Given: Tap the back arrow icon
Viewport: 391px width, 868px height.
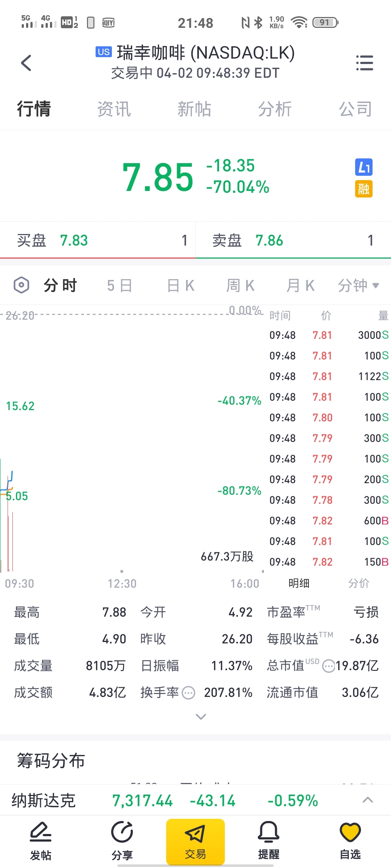Looking at the screenshot, I should [26, 63].
